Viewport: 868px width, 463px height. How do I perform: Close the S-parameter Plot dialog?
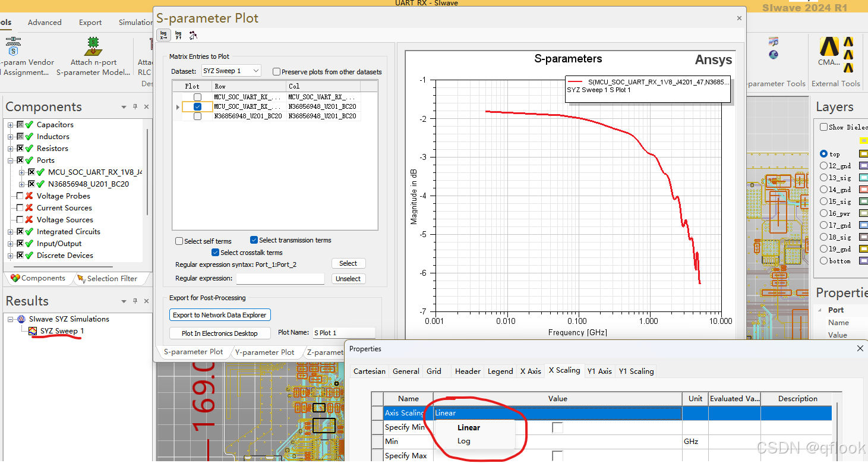tap(740, 18)
